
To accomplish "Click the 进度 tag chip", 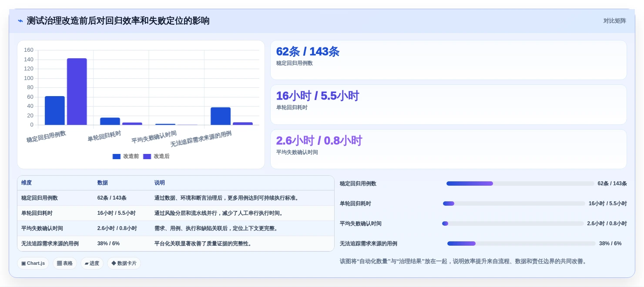I will 92,263.
